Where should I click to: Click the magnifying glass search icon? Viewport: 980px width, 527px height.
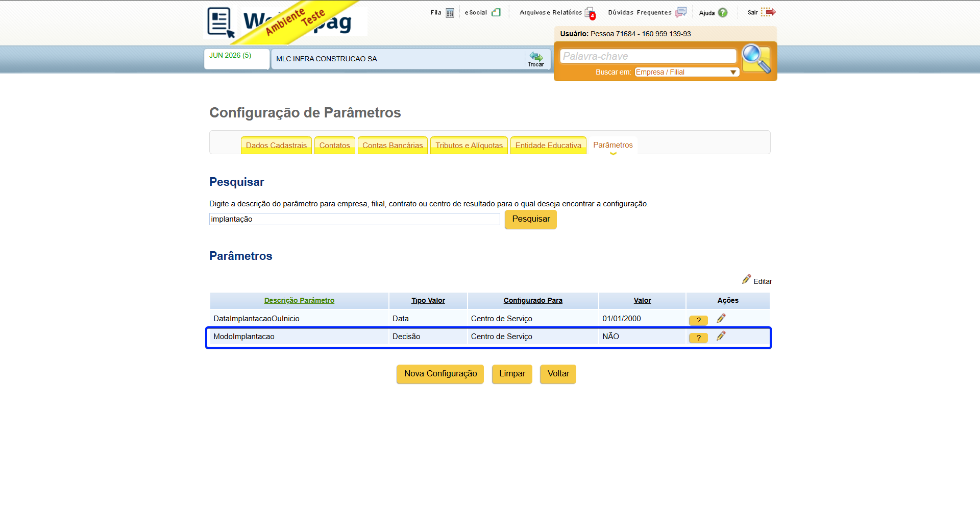(756, 59)
